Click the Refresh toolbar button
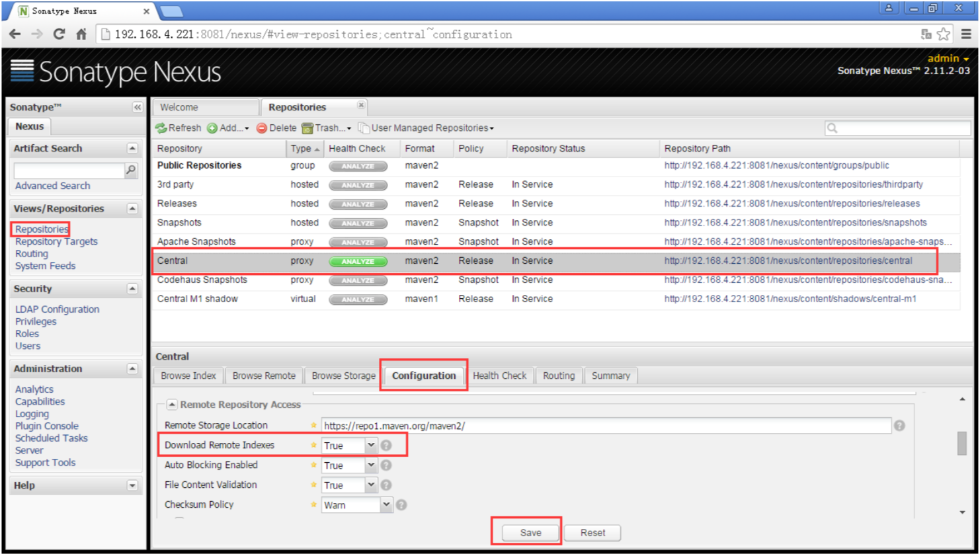This screenshot has width=980, height=554. 178,128
